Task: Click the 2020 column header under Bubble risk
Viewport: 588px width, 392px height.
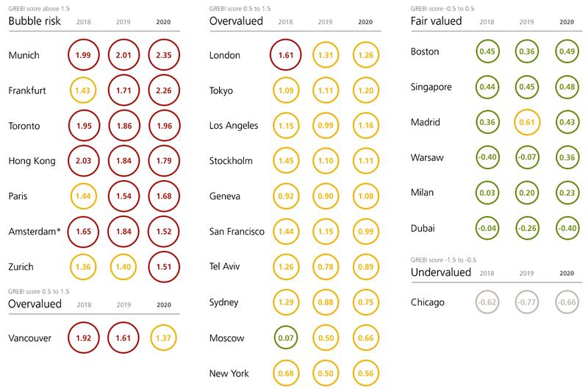Action: (x=165, y=23)
